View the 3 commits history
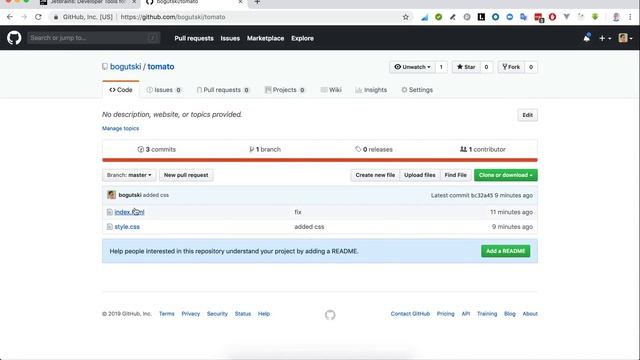This screenshot has height=360, width=640. click(157, 149)
